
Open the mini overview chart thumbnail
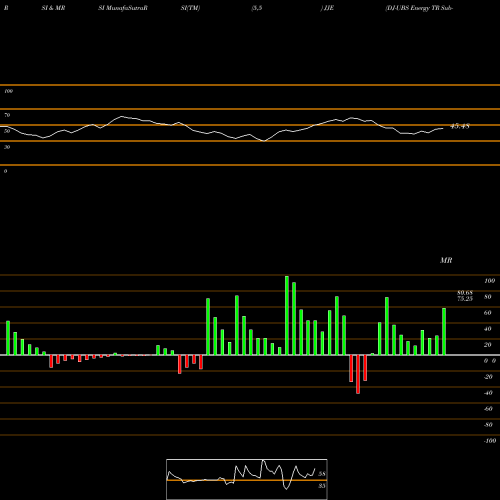click(247, 479)
